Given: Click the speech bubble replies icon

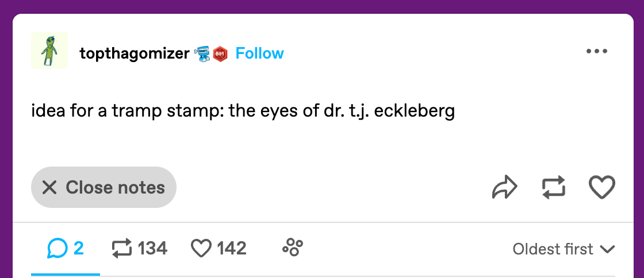Looking at the screenshot, I should 57,248.
